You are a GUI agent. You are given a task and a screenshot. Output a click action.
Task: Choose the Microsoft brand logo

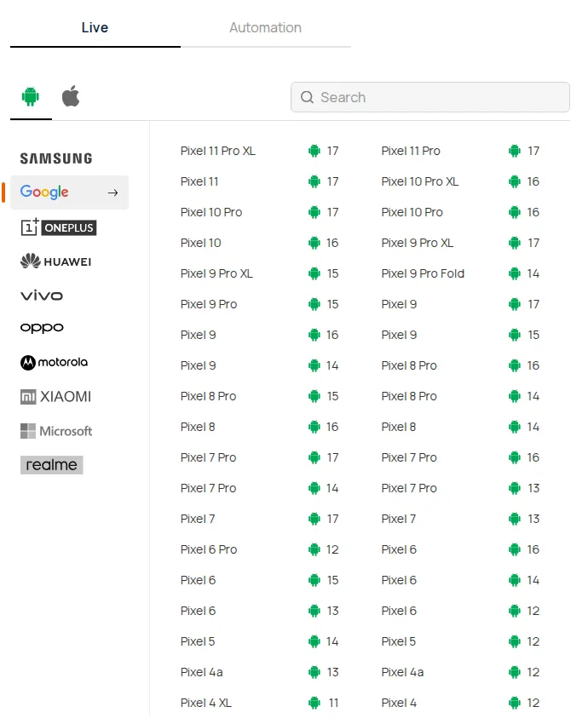tap(56, 431)
